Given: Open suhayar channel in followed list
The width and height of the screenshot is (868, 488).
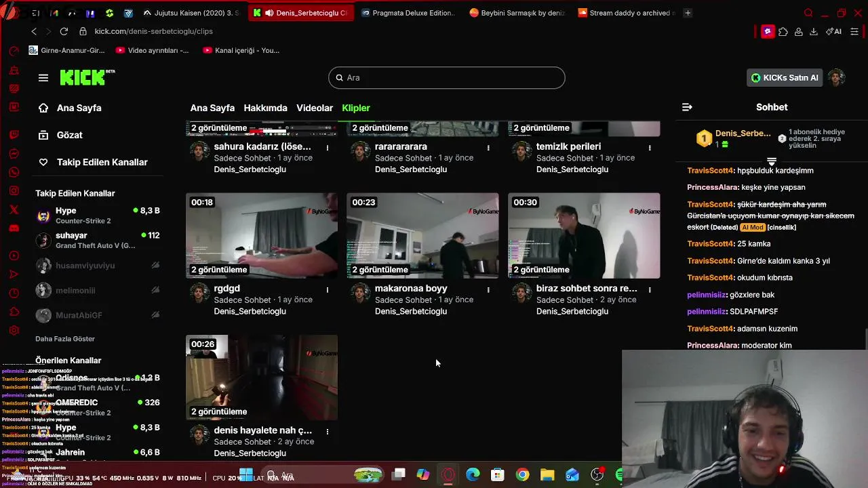Looking at the screenshot, I should coord(97,240).
